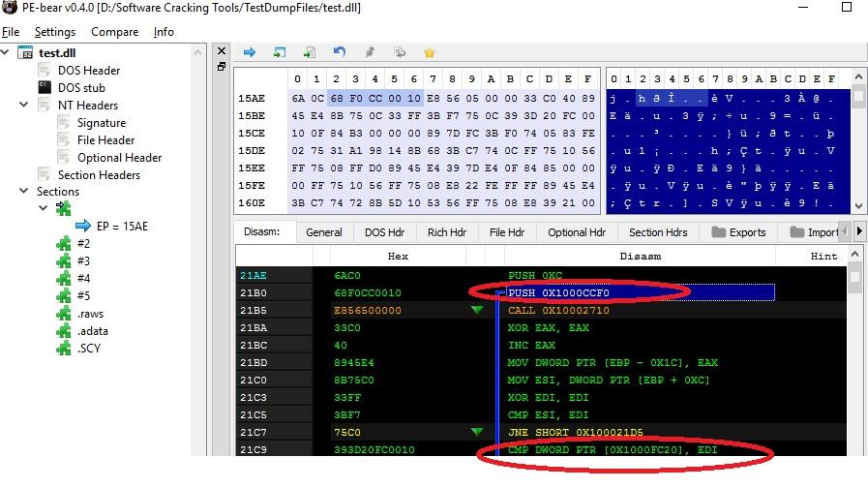Image resolution: width=868 pixels, height=488 pixels.
Task: Collapse the Sections tree node
Action: tap(8, 192)
